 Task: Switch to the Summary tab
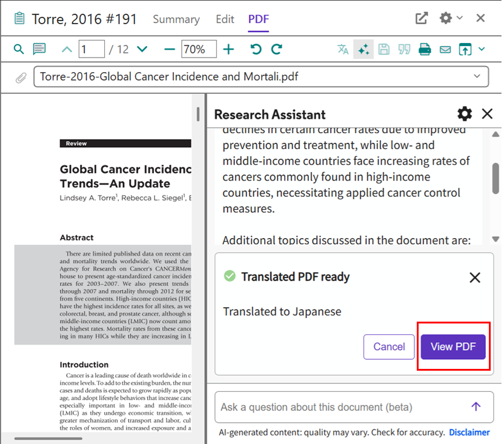point(176,19)
